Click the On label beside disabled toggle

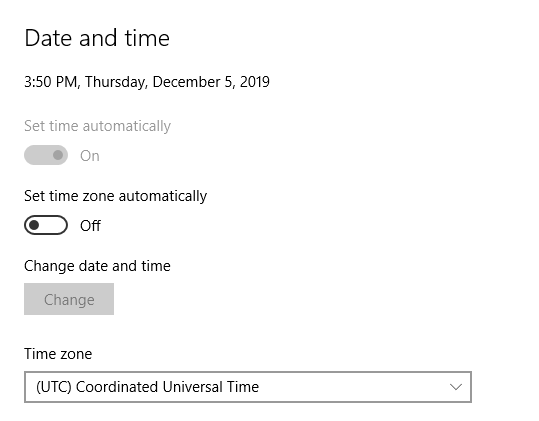(90, 156)
